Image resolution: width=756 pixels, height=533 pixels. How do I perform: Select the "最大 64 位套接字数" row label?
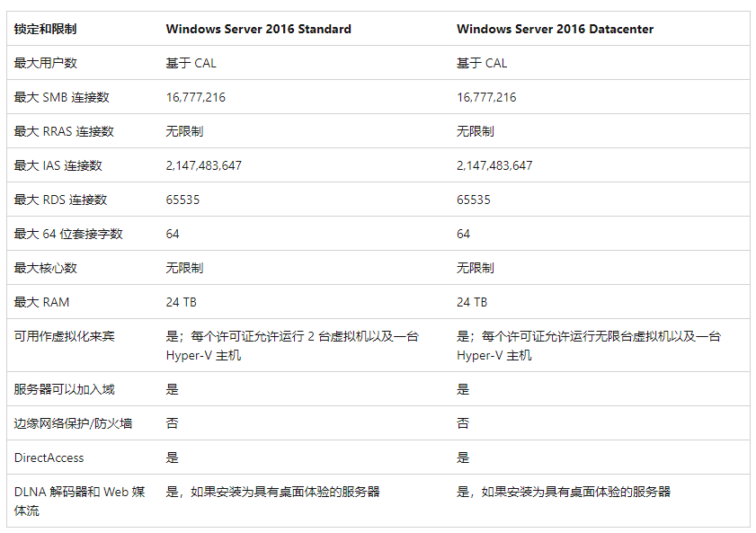(x=68, y=234)
